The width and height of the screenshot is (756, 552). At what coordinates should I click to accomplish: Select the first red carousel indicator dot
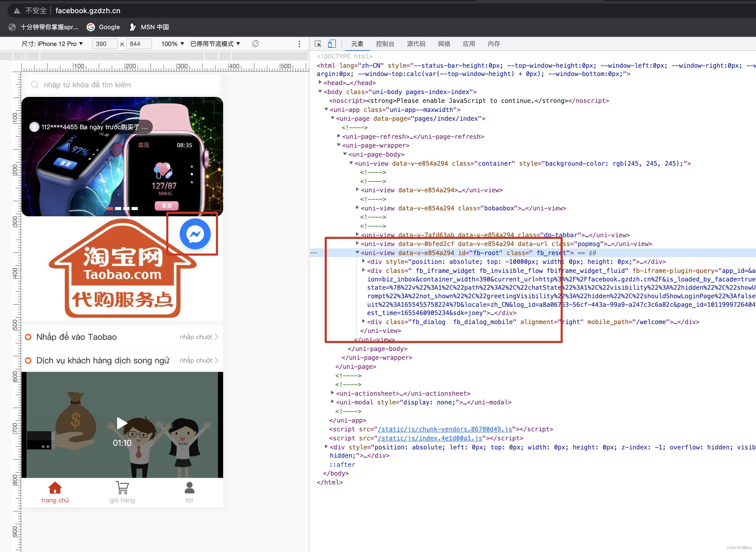coord(110,209)
